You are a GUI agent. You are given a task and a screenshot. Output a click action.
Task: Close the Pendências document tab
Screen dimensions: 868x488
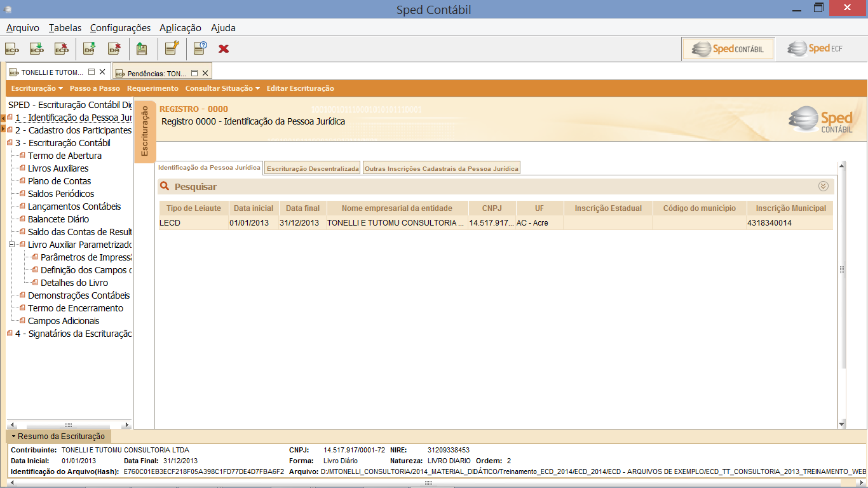click(x=205, y=73)
